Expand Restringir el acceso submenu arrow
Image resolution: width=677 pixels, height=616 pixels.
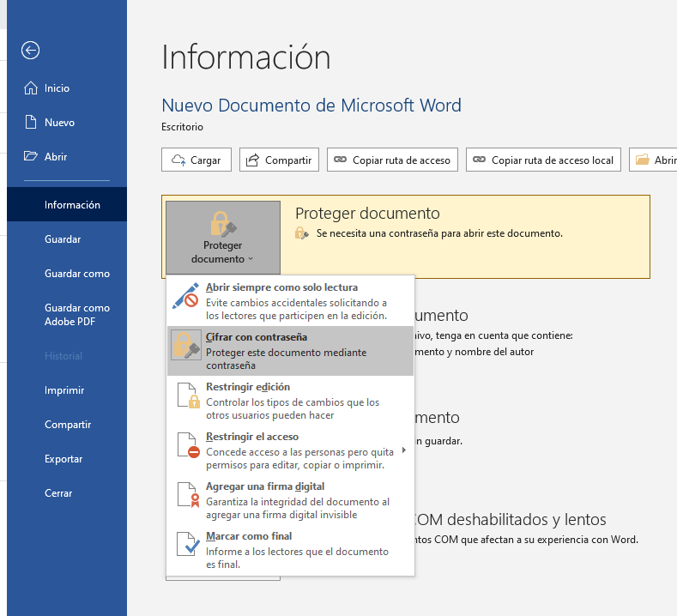pyautogui.click(x=403, y=450)
